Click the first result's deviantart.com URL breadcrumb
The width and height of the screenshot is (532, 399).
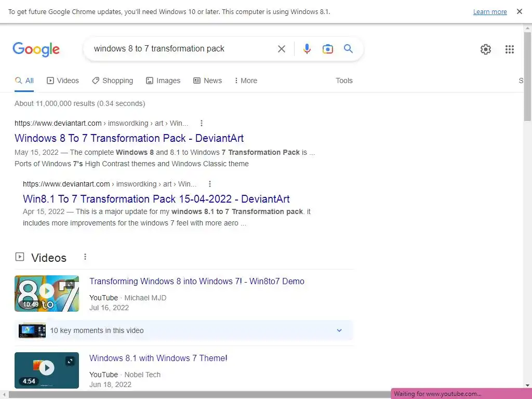pyautogui.click(x=101, y=123)
